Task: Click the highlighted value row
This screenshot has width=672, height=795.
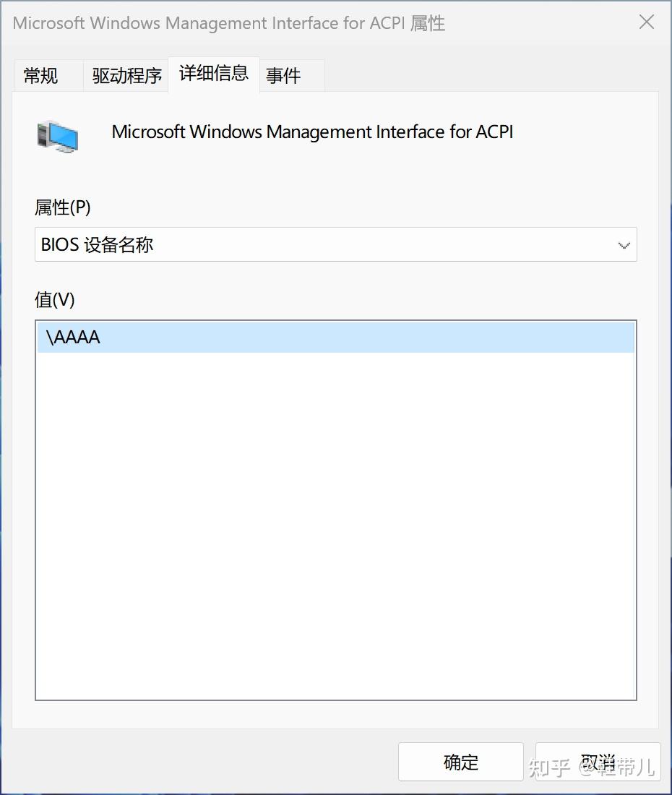Action: coord(336,337)
